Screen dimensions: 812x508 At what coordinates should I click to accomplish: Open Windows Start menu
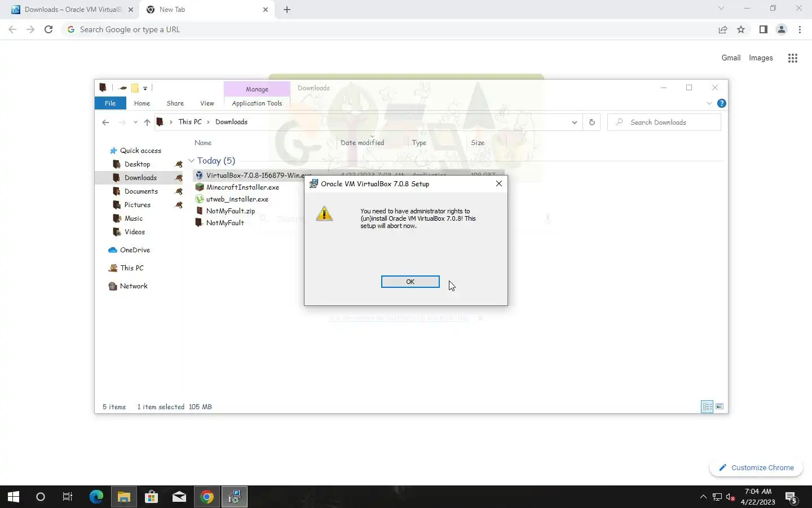13,497
